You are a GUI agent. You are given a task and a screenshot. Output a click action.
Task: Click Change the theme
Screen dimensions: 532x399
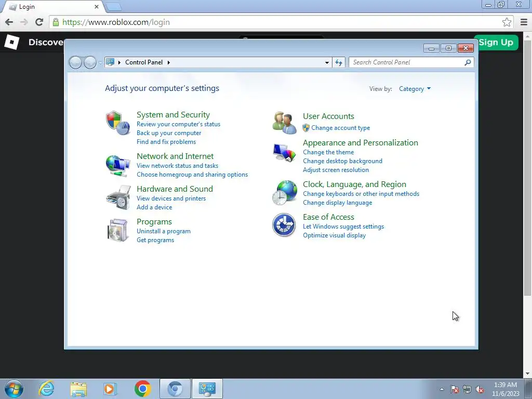click(x=328, y=152)
